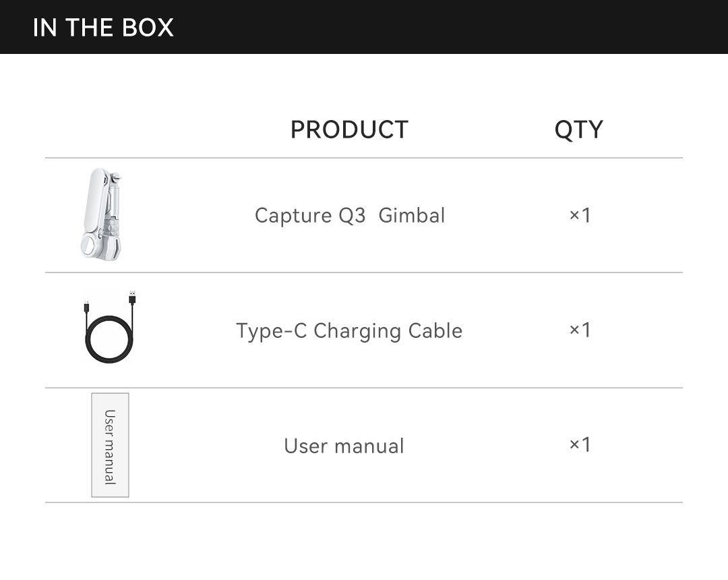728x580 pixels.
Task: Click the word "Cable" in second row
Action: (435, 330)
